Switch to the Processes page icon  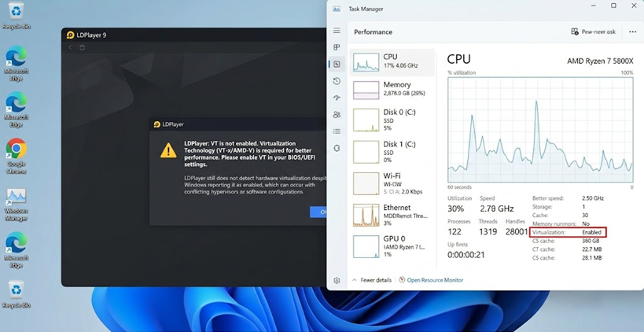337,47
